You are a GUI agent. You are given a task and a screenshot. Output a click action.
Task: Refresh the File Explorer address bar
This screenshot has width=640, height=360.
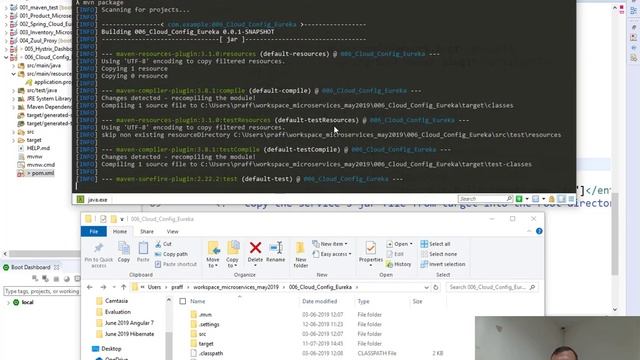click(436, 287)
